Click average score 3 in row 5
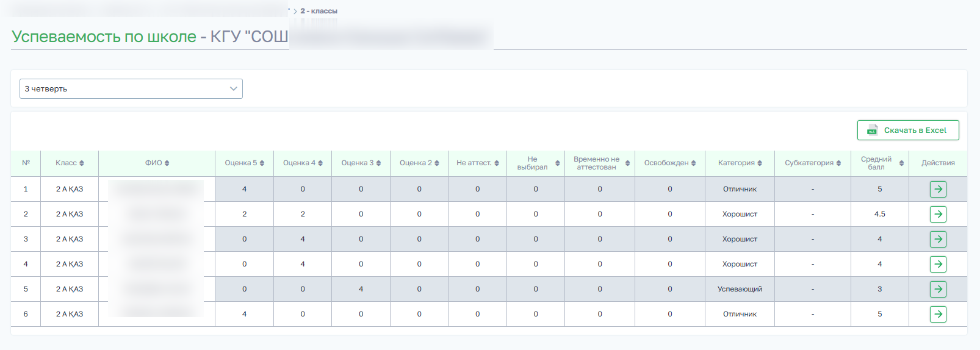 pyautogui.click(x=879, y=289)
